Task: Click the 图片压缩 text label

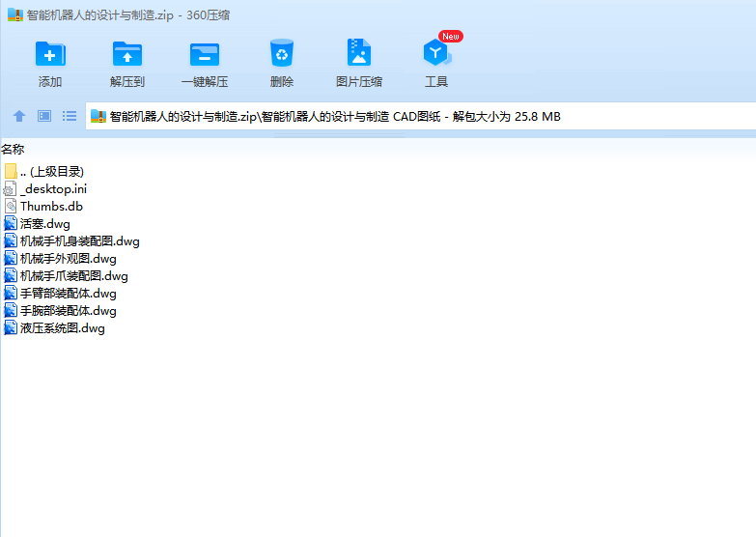Action: click(x=359, y=81)
